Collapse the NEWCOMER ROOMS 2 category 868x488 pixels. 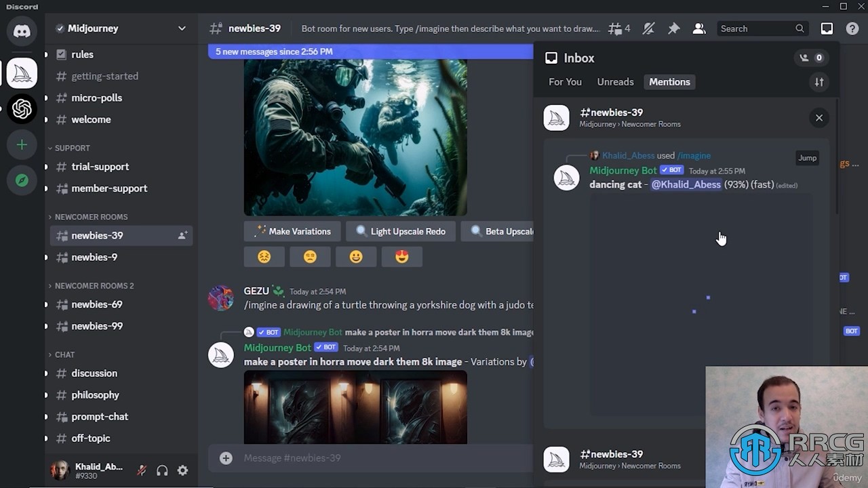(94, 286)
